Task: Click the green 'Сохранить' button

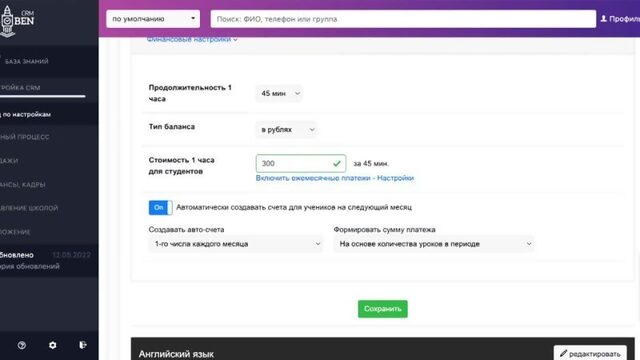Action: [x=382, y=309]
